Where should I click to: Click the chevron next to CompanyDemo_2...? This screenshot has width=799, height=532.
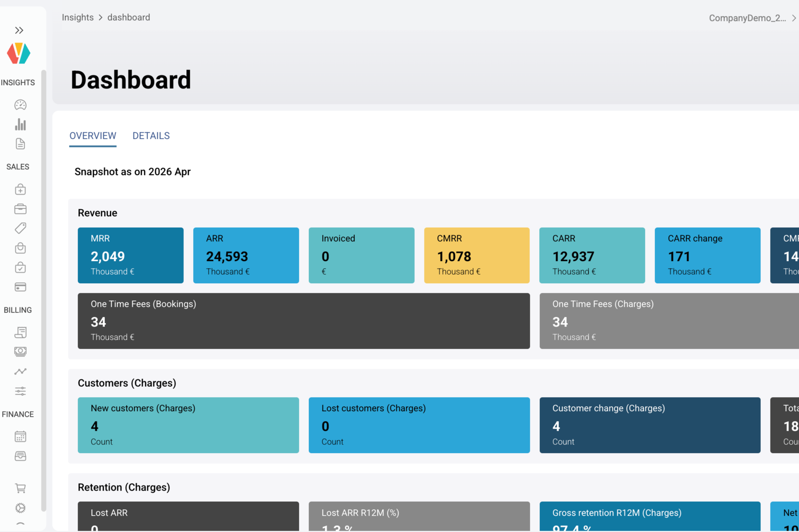click(794, 18)
